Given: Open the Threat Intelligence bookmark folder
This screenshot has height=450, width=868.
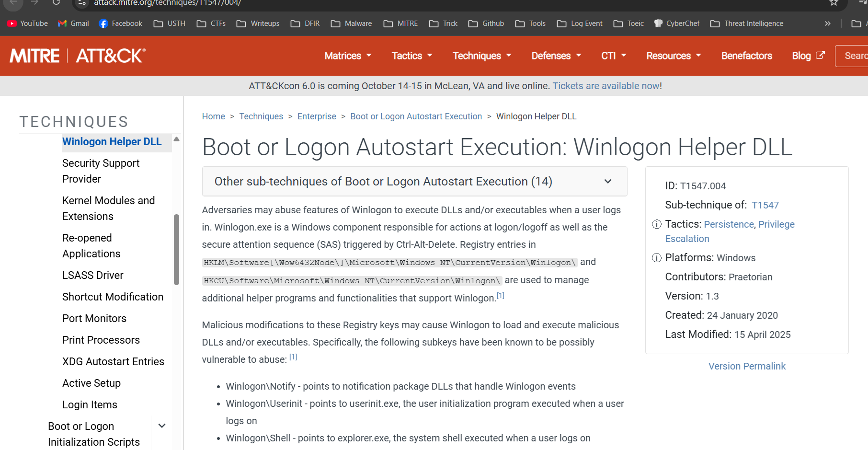Looking at the screenshot, I should [747, 23].
